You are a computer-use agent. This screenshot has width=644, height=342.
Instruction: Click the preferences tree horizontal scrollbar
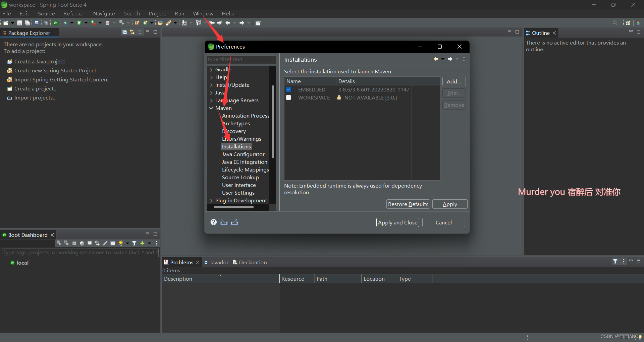(234, 207)
